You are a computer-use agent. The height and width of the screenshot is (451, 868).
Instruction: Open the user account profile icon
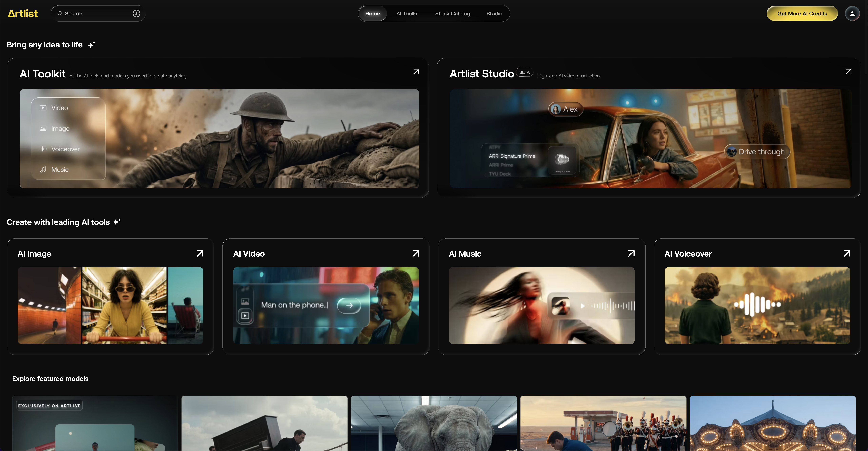(852, 14)
